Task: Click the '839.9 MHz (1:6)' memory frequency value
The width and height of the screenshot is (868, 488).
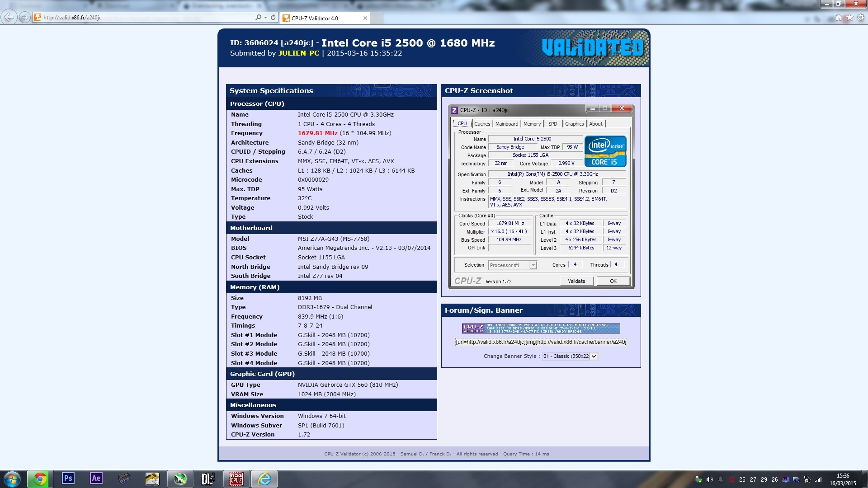Action: tap(320, 317)
